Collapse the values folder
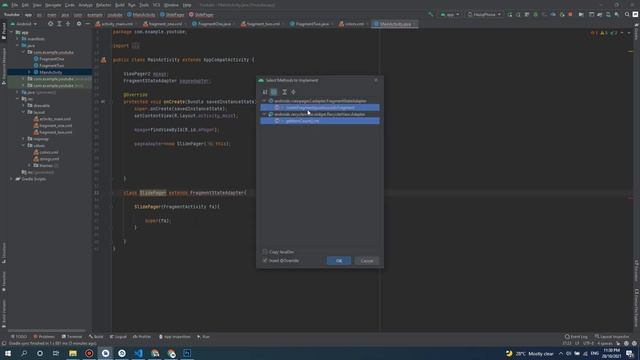 (24, 145)
